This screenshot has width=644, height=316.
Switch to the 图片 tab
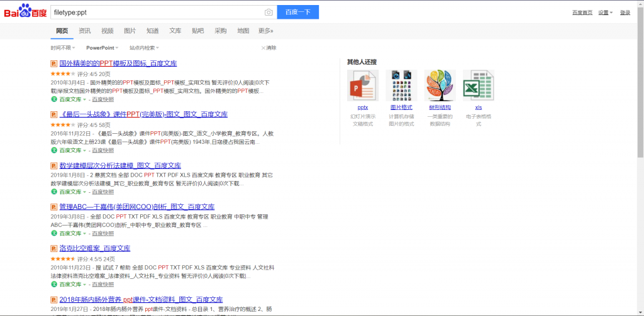130,31
